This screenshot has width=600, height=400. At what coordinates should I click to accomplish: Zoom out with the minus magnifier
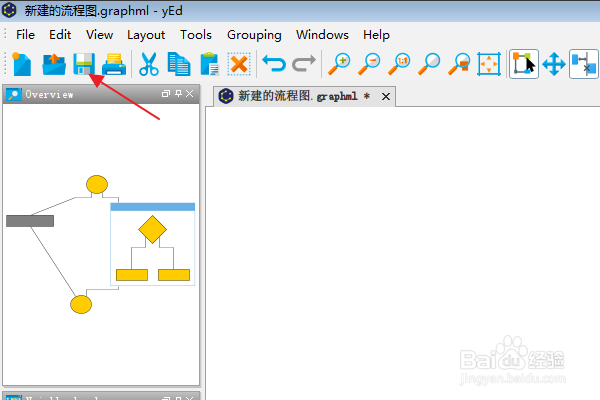point(369,64)
